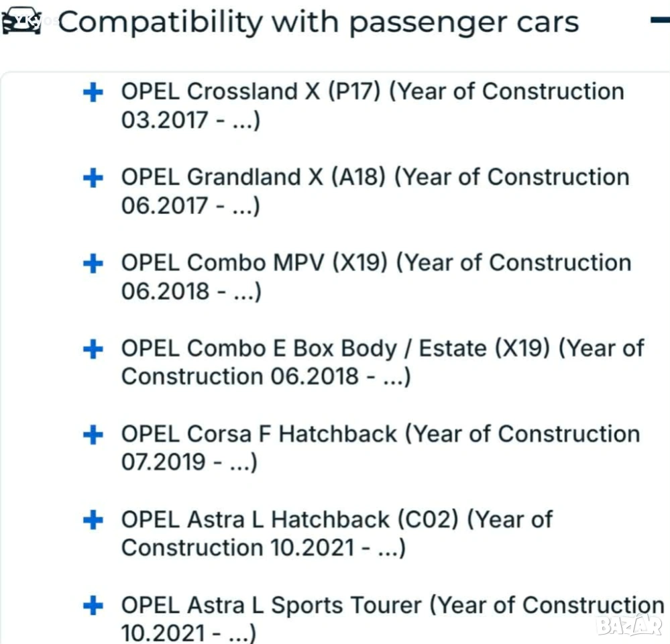Viewport: 670px width, 644px height.
Task: Click the 'Compatibility with passenger cars' heading
Action: 319,22
